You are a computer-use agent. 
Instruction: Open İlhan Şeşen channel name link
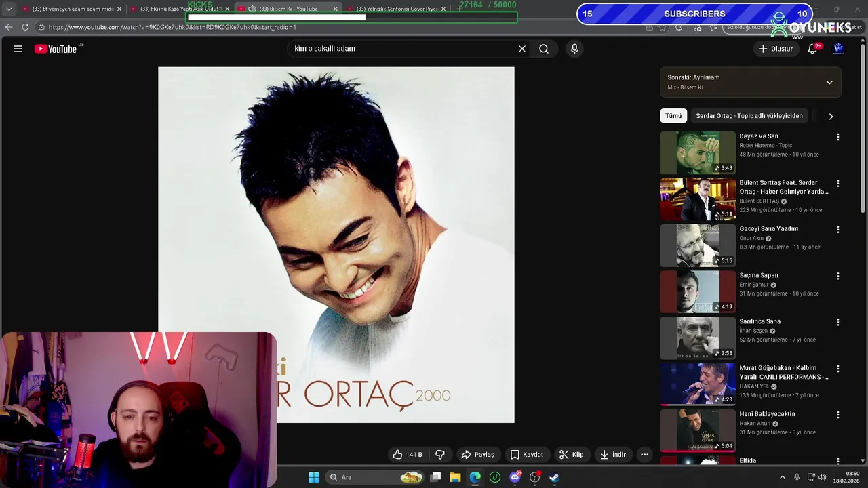coord(753,331)
